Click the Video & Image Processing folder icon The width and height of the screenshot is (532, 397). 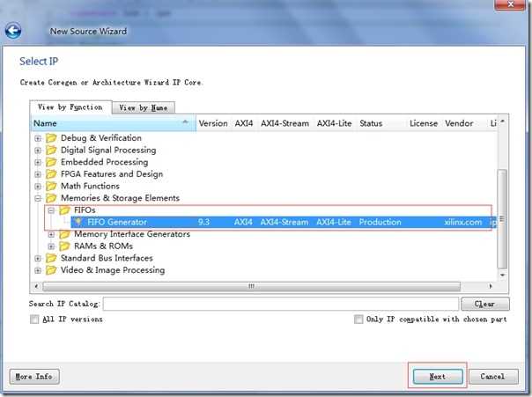pyautogui.click(x=51, y=270)
